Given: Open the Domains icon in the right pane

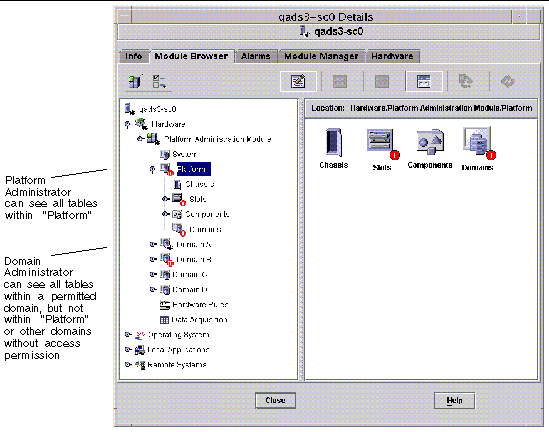Looking at the screenshot, I should [479, 143].
